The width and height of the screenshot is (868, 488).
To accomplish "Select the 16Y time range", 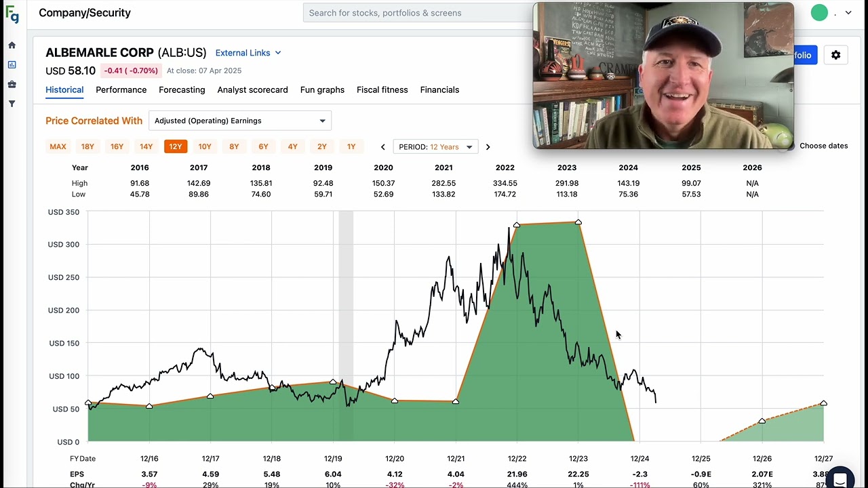I will point(117,146).
